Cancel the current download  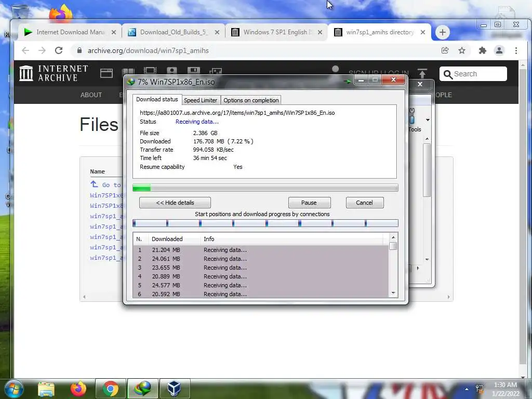pos(364,203)
